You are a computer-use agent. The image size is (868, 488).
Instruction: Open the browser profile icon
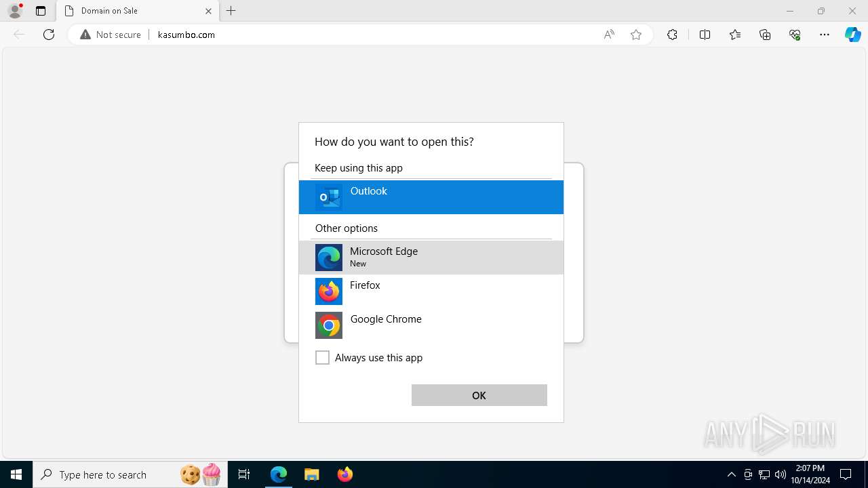click(x=15, y=11)
